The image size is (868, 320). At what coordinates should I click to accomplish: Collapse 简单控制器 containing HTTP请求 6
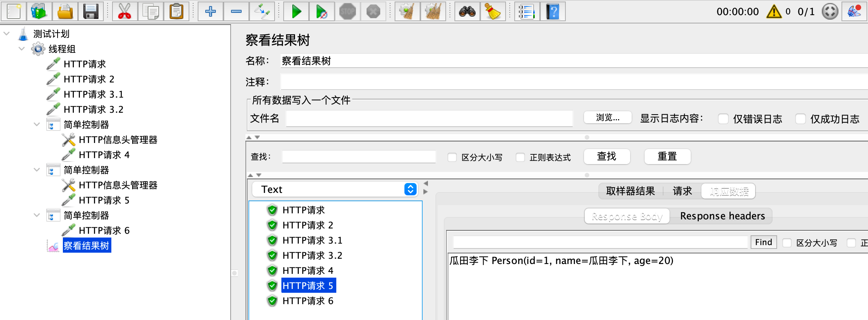tap(37, 215)
